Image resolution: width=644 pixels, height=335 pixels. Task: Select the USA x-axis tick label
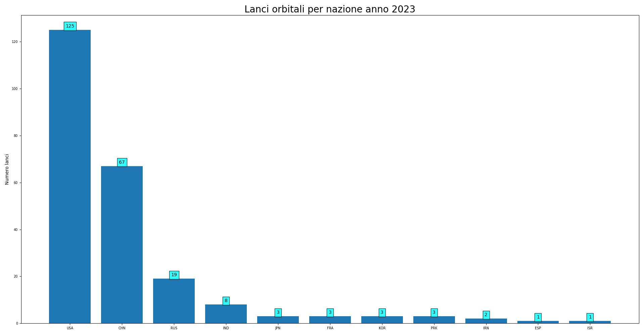pos(70,328)
